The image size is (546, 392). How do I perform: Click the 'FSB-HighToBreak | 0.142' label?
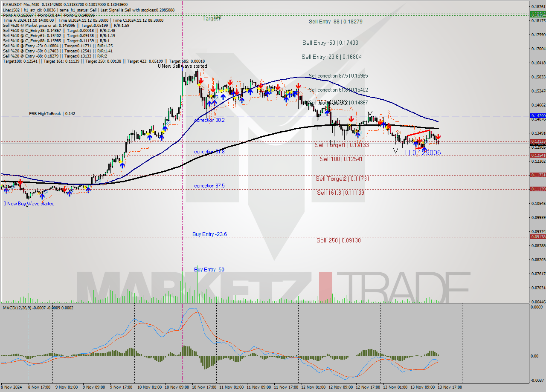pyautogui.click(x=52, y=114)
